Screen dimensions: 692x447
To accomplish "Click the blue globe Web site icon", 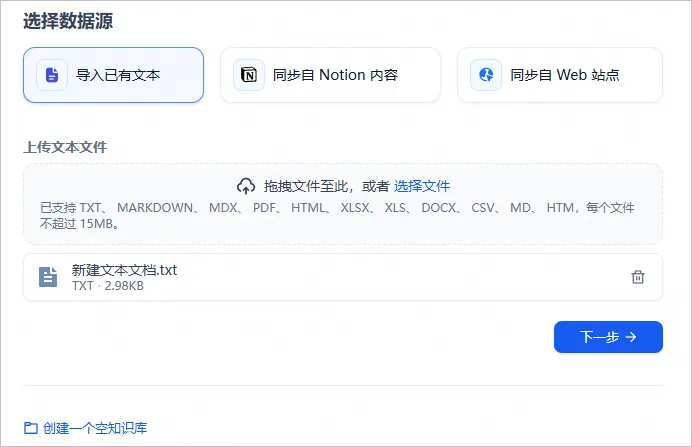I will [x=486, y=75].
